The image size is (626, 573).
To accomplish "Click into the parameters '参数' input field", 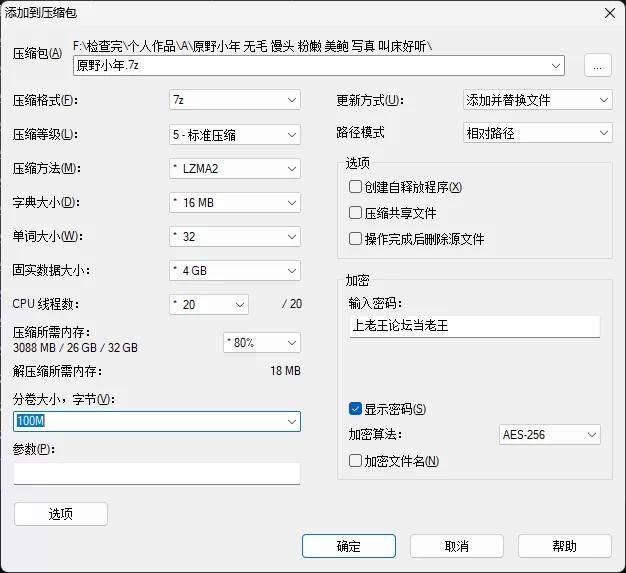I will point(156,474).
